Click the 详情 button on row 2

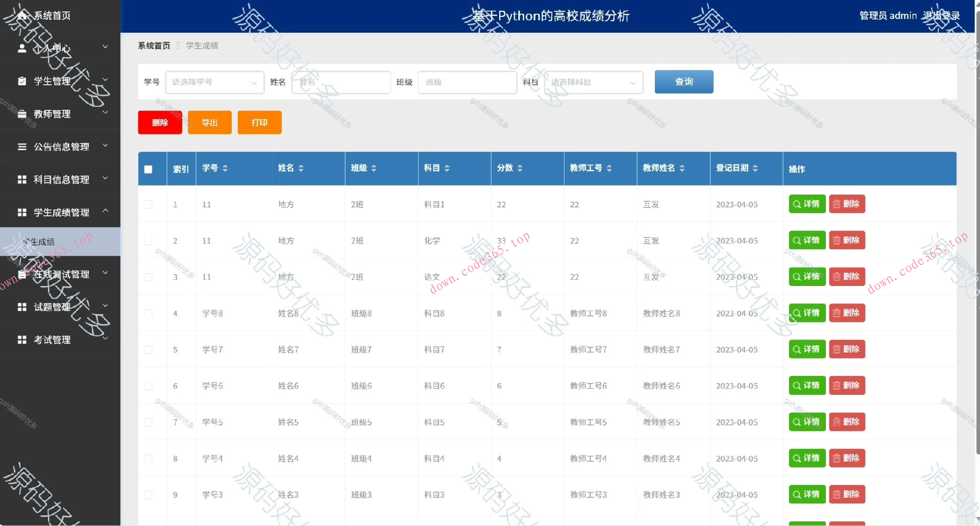point(806,240)
